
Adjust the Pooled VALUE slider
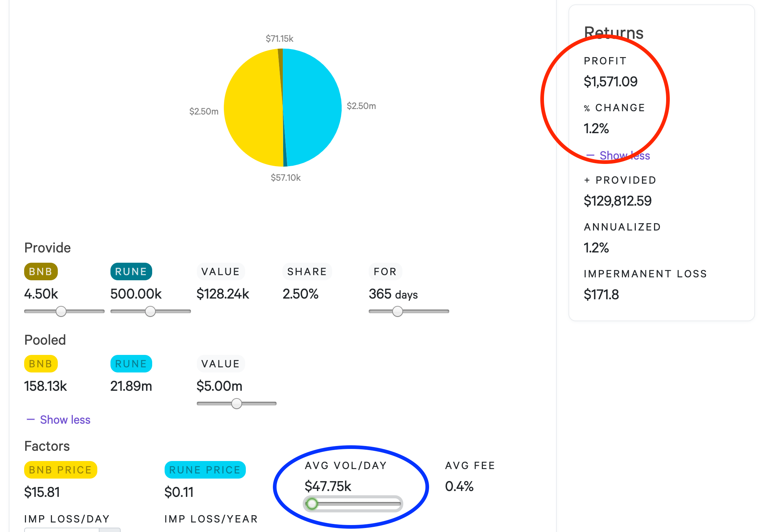tap(237, 404)
